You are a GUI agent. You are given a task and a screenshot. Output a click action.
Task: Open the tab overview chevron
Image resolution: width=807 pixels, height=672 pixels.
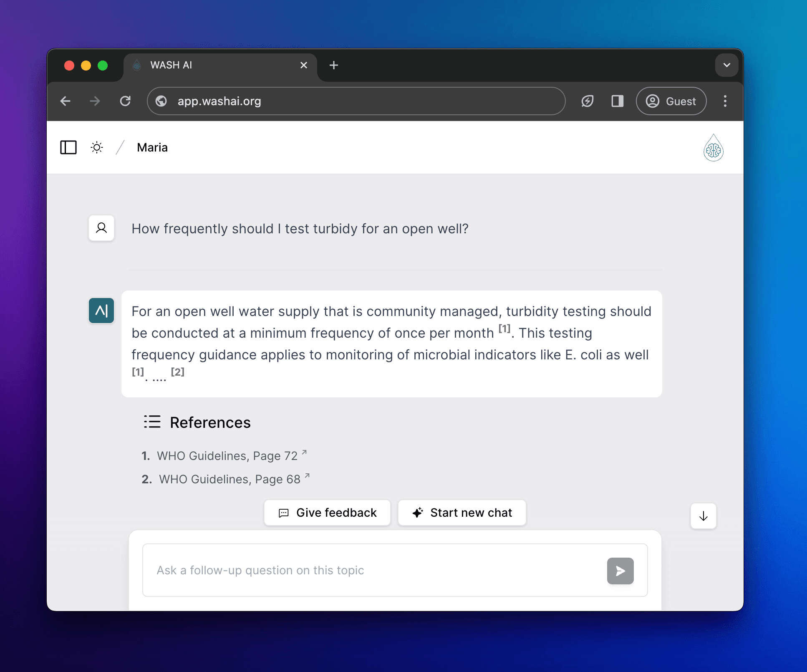pyautogui.click(x=726, y=65)
